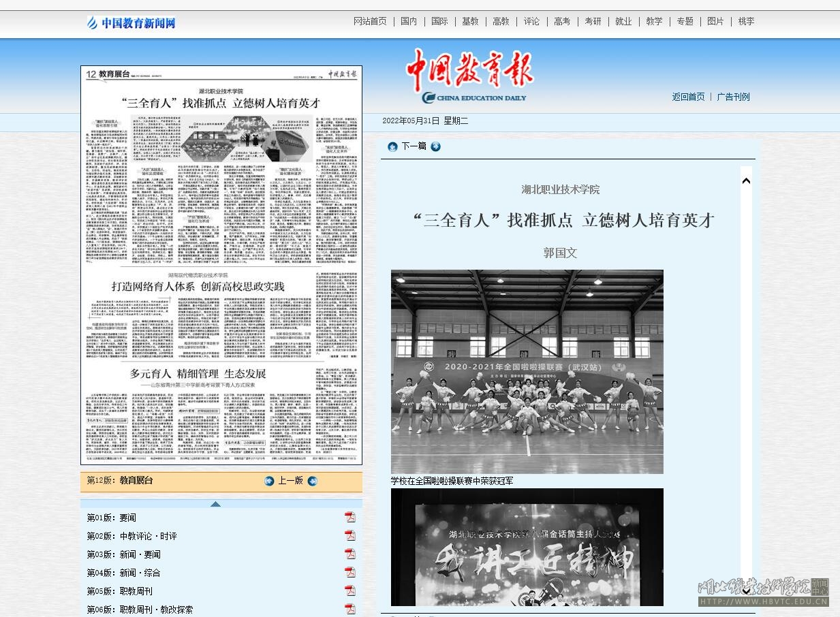Select 高考 from the top navigation bar

(x=562, y=22)
